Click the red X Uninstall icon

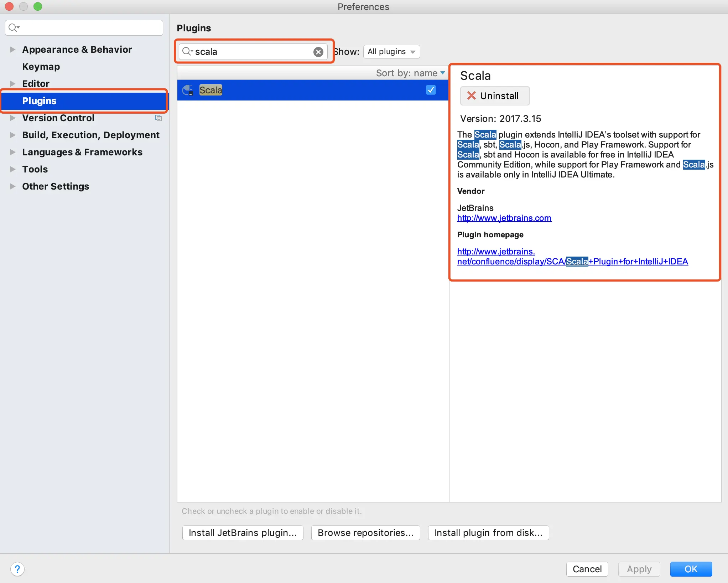click(471, 96)
